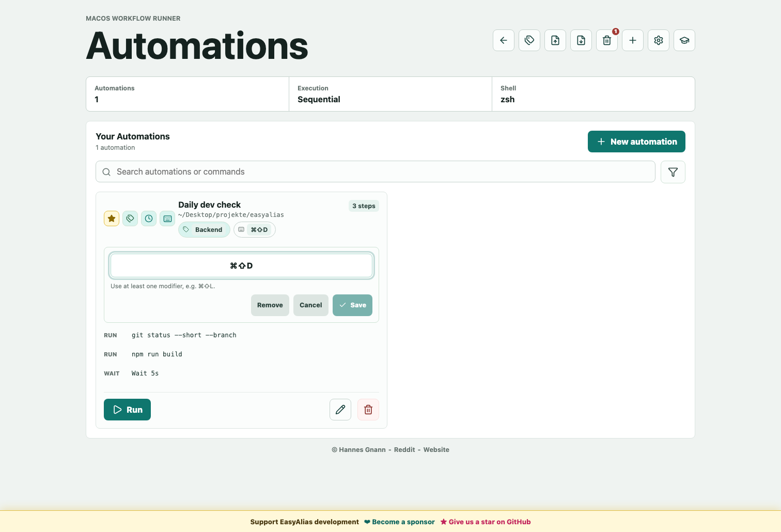Cancel the shortcut editing
Viewport: 781px width, 532px height.
point(311,305)
